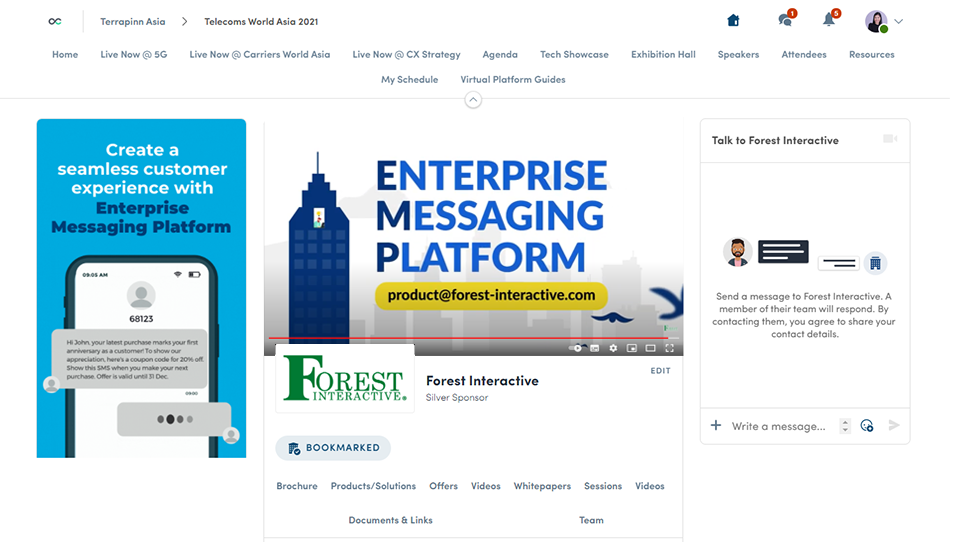Click the user profile avatar

pyautogui.click(x=876, y=22)
